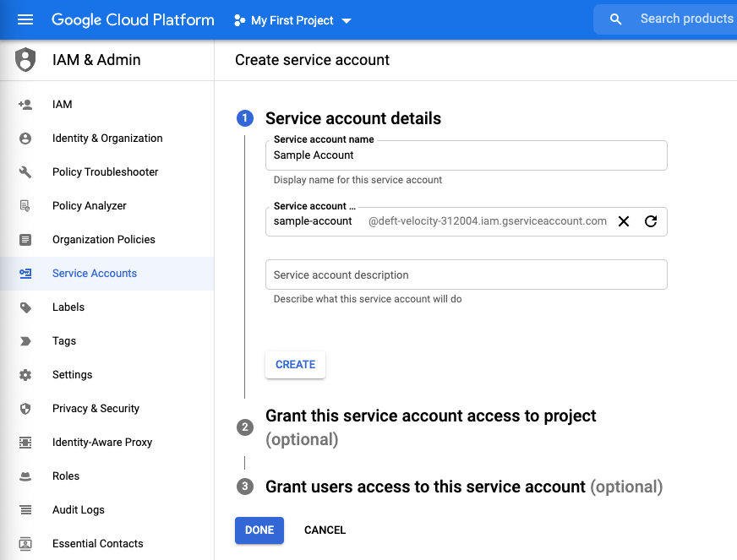
Task: Expand step 3 Grant users access
Action: pyautogui.click(x=425, y=487)
